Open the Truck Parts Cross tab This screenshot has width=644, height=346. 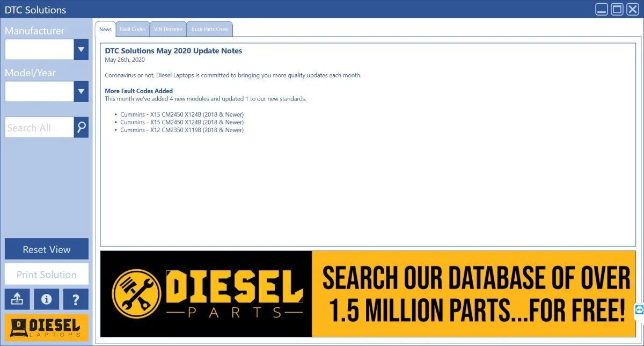click(209, 30)
